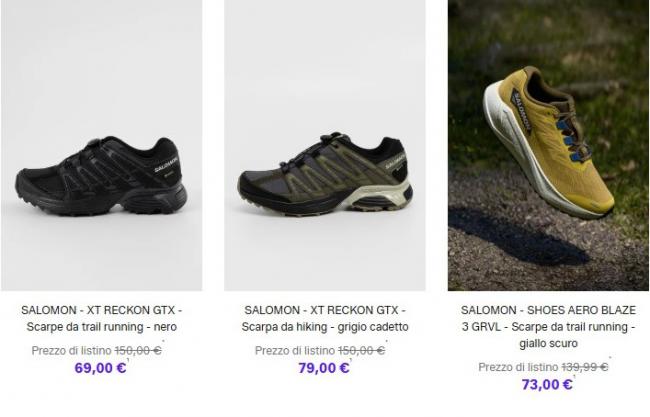Click the shoe shadow on the gravel path
The image size is (650, 417).
point(518,236)
